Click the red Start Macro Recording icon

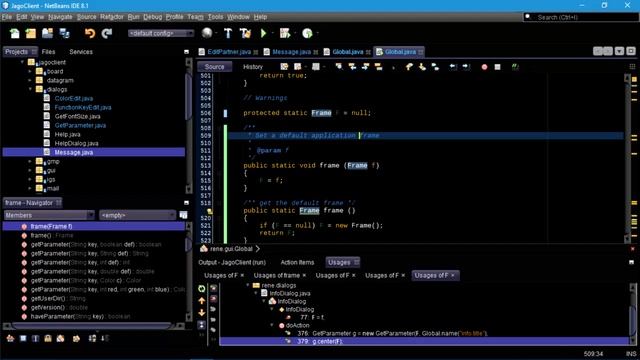484,67
